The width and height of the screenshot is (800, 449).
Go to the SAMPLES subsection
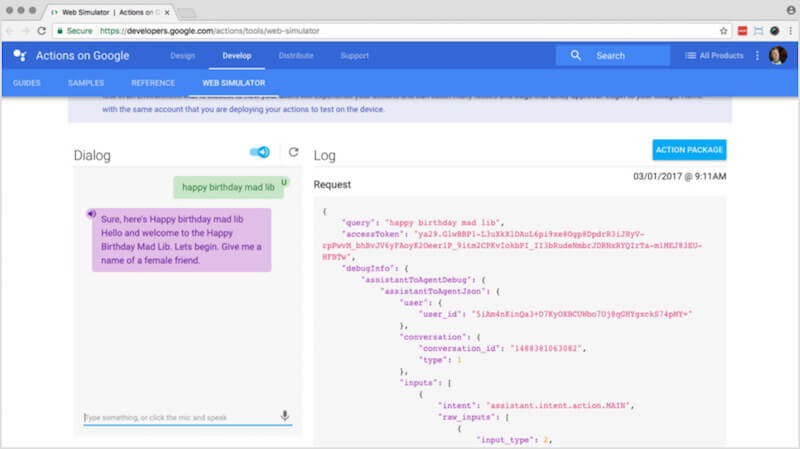[x=86, y=83]
